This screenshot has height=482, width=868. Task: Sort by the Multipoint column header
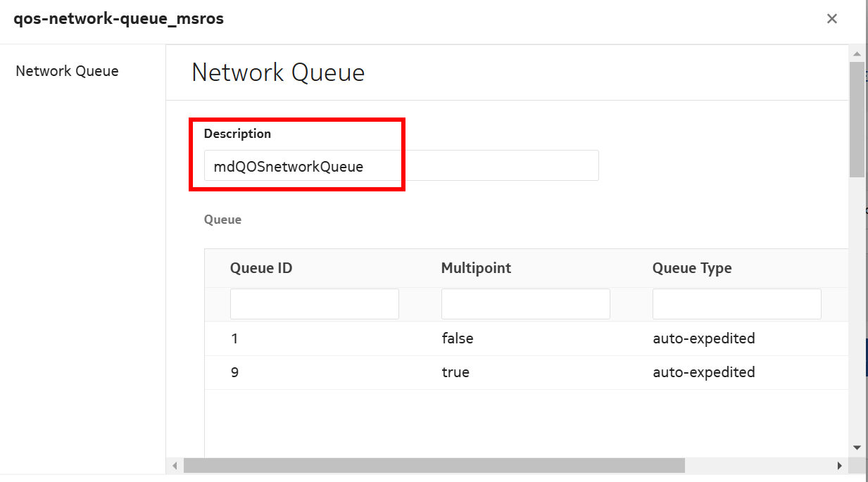[x=476, y=268]
